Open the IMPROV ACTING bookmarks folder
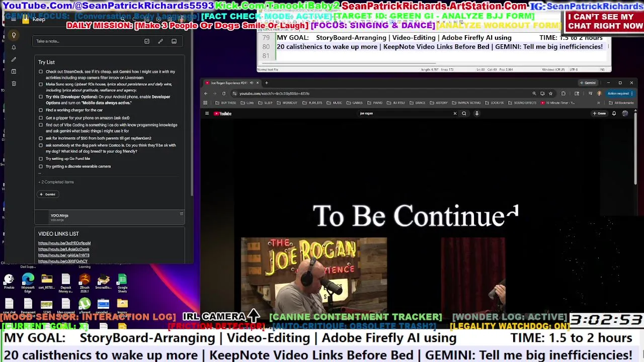The width and height of the screenshot is (644, 362). click(x=466, y=103)
